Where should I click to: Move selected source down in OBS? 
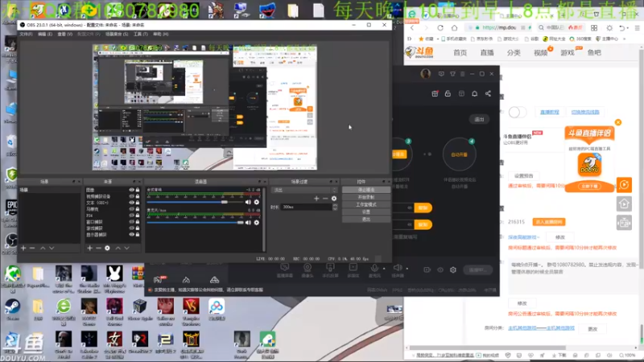126,249
